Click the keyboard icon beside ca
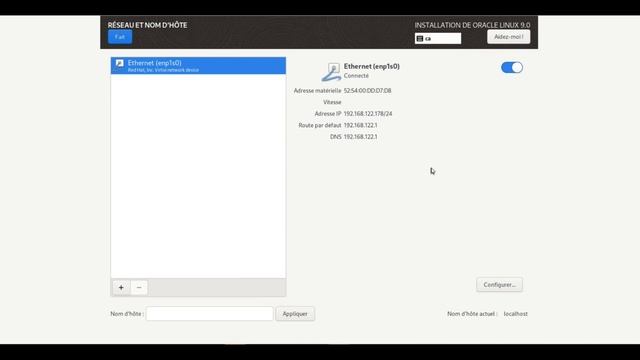Screen dimensions: 640x360 pos(420,38)
